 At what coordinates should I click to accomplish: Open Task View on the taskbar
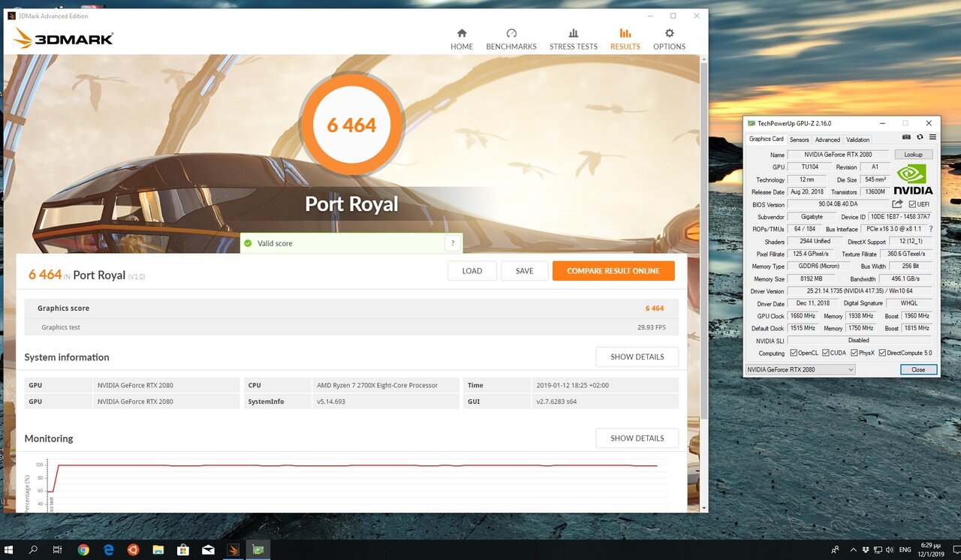pyautogui.click(x=57, y=549)
